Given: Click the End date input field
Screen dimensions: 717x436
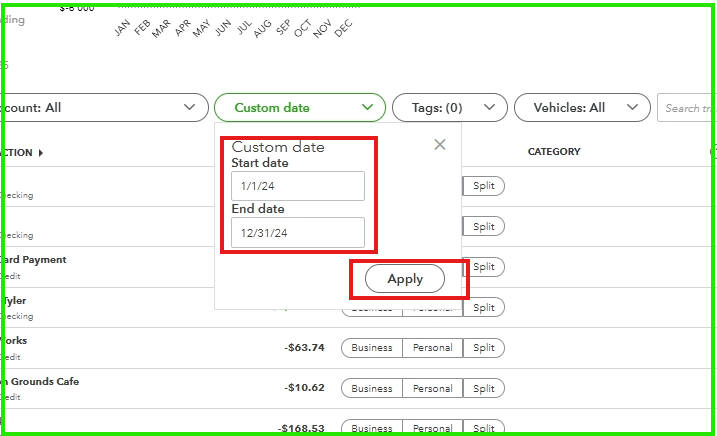Looking at the screenshot, I should [x=297, y=232].
